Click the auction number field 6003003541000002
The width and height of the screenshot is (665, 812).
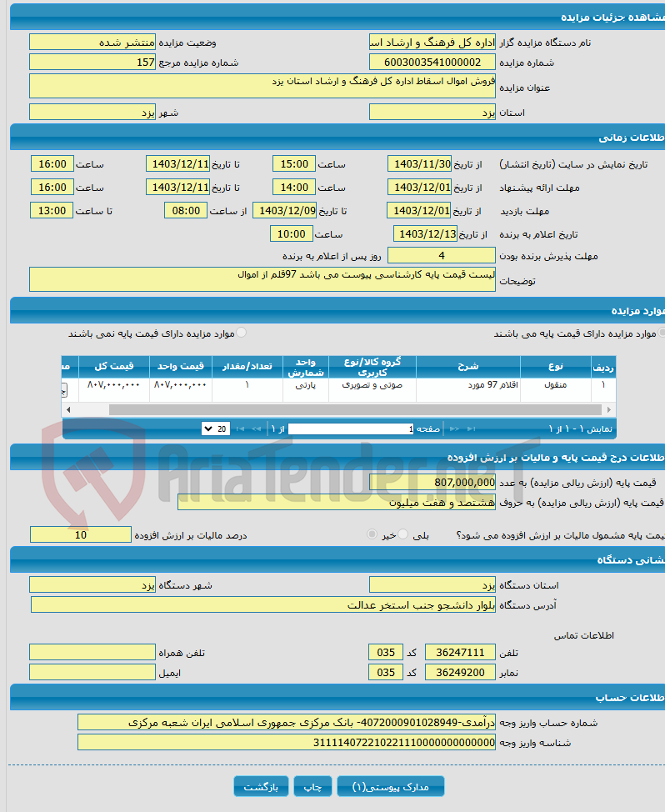(432, 63)
